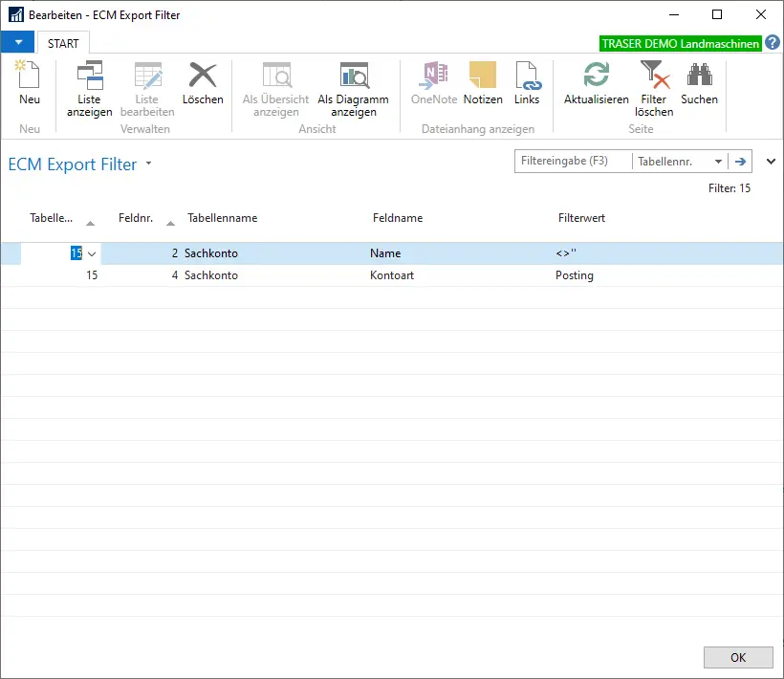The image size is (784, 679).
Task: Open the blue application menu dropdown
Action: point(17,43)
